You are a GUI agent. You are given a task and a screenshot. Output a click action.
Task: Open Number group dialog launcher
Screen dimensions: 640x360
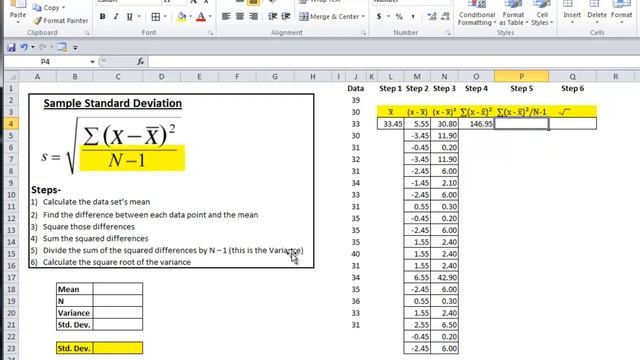point(448,33)
